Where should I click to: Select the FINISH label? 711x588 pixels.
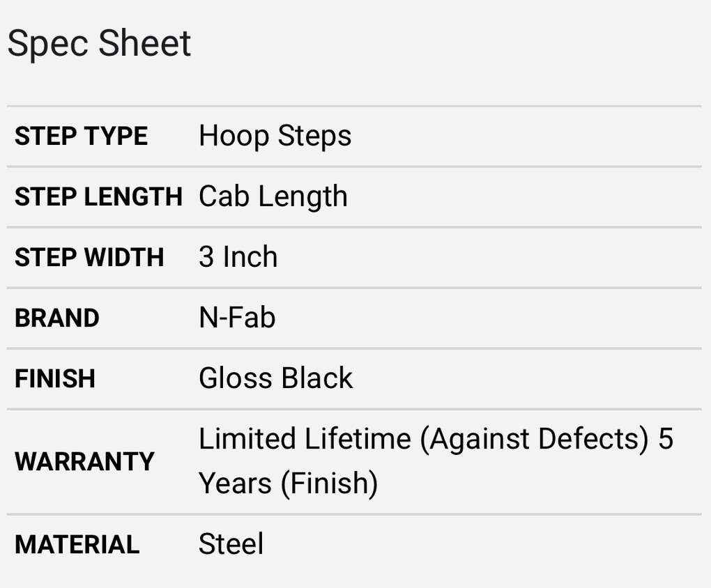coord(55,379)
